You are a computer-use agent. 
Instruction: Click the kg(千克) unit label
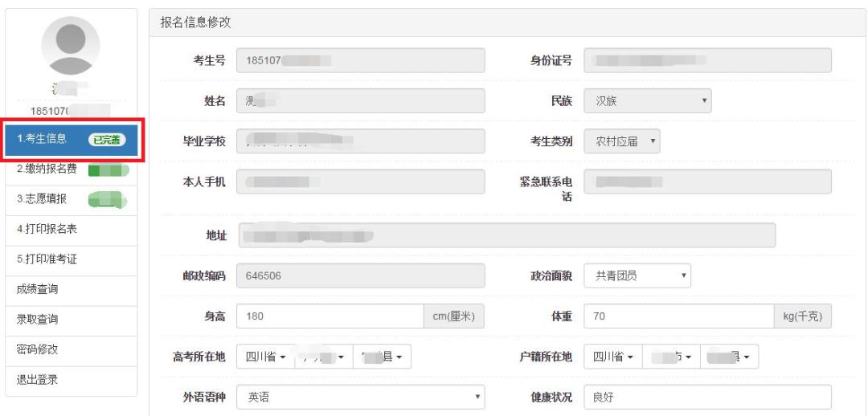803,316
